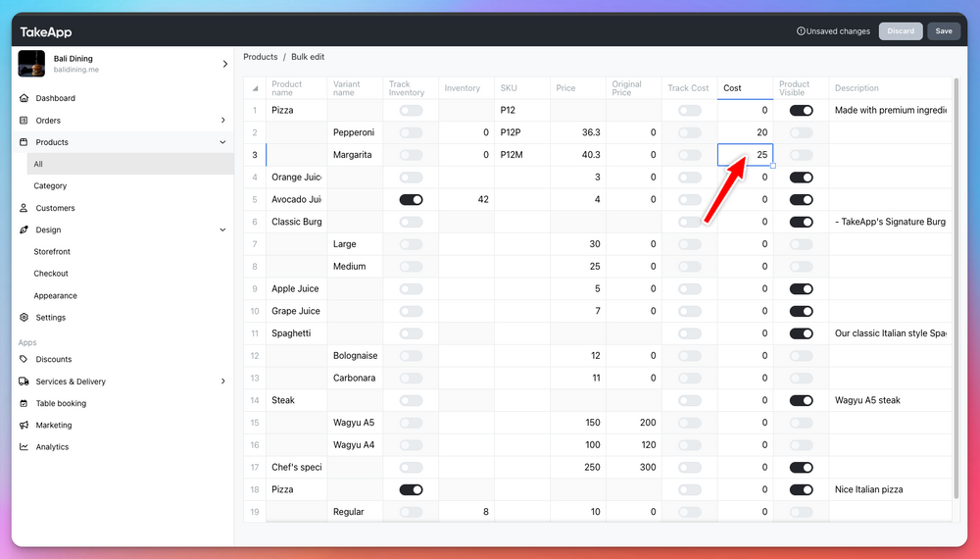Enable Track Cost for Pepperoni variant
Image resolution: width=980 pixels, height=559 pixels.
point(690,132)
